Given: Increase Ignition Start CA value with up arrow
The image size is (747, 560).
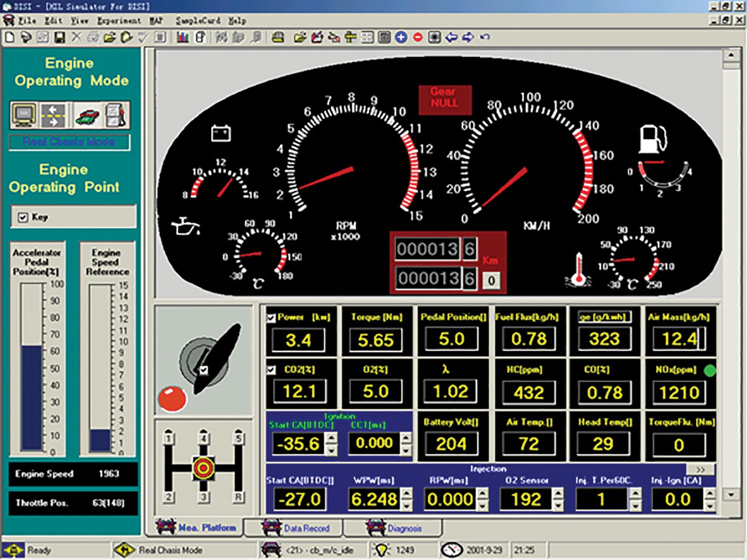Looking at the screenshot, I should pos(331,438).
